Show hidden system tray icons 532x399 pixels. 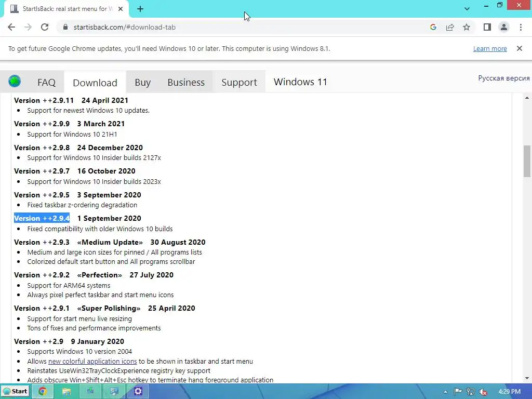coord(445,392)
